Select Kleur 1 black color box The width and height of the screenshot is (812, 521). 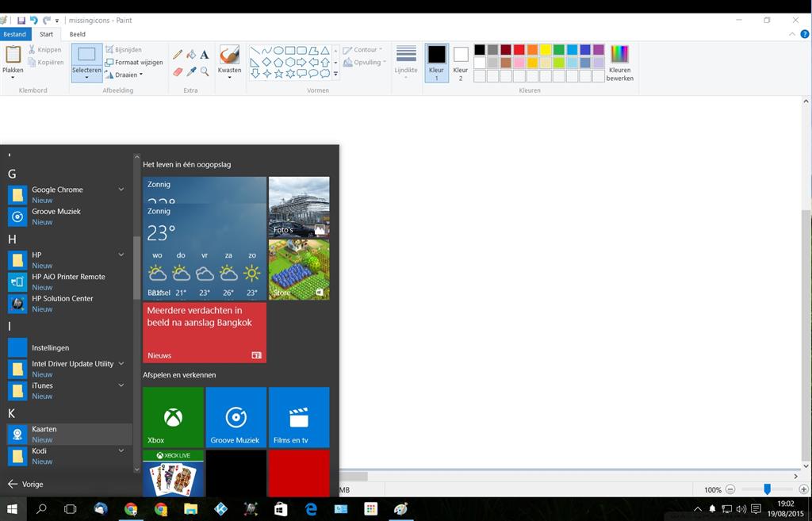tap(436, 63)
